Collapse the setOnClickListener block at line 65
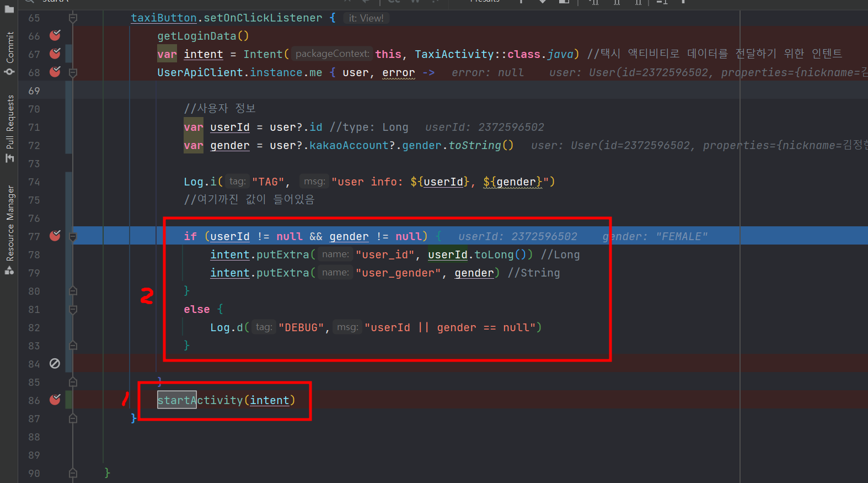The image size is (868, 483). point(73,18)
